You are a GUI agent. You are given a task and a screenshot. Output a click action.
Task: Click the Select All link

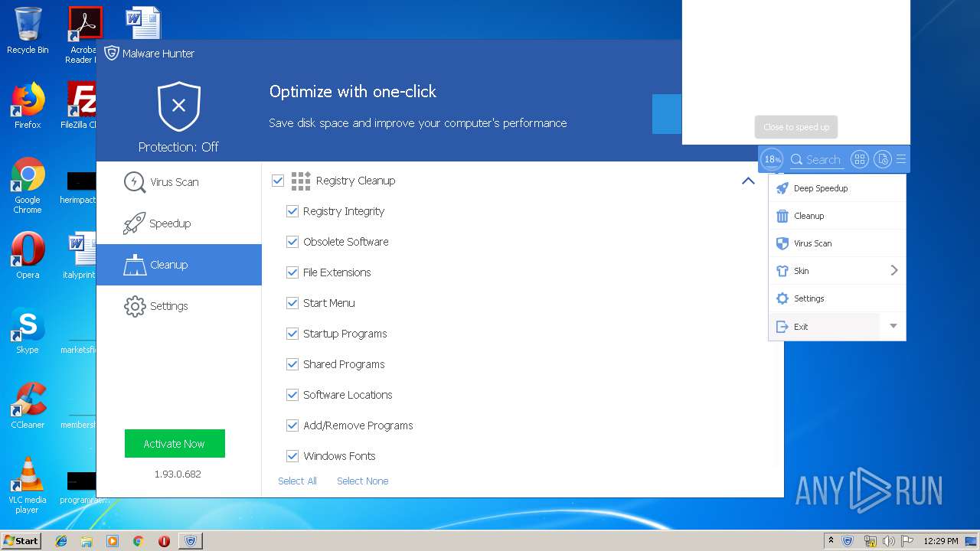[297, 481]
